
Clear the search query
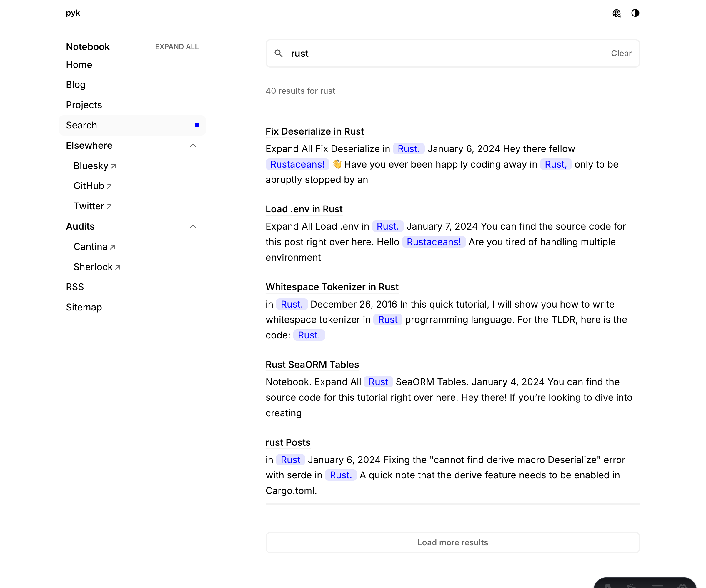click(621, 54)
